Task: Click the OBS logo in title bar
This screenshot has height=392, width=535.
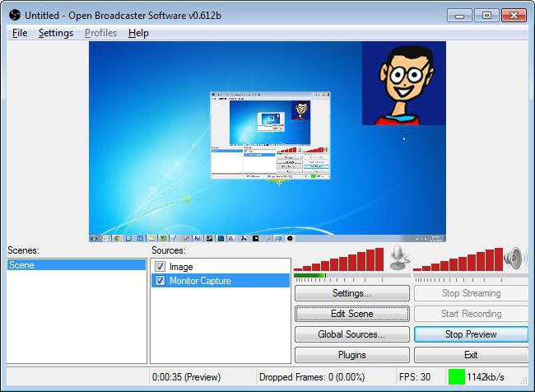Action: point(15,15)
